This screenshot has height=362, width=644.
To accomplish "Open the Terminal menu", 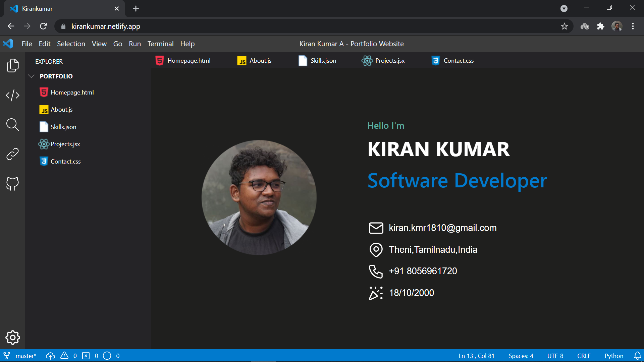I will 160,44.
